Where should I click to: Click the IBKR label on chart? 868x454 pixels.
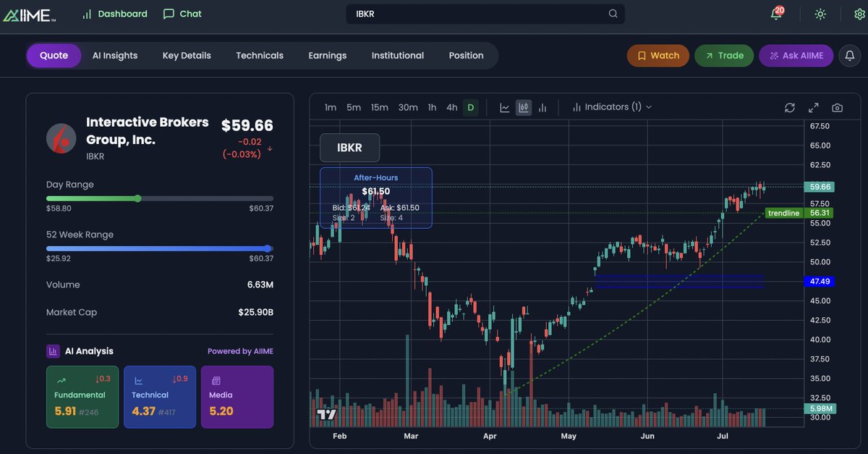tap(349, 148)
